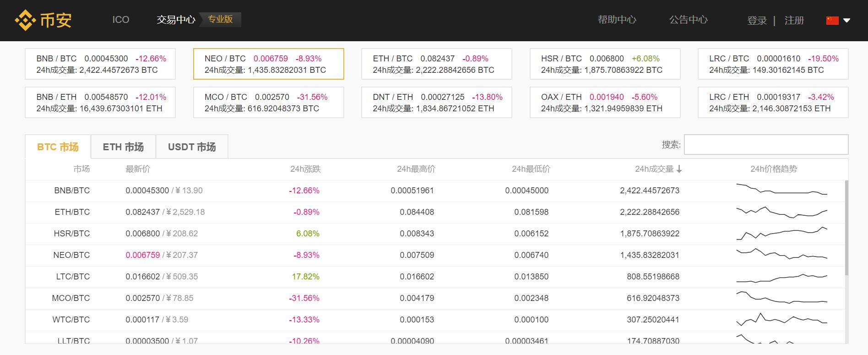Screen dimensions: 868x355
Task: Select the WTC/BTC row in the table
Action: (x=435, y=320)
